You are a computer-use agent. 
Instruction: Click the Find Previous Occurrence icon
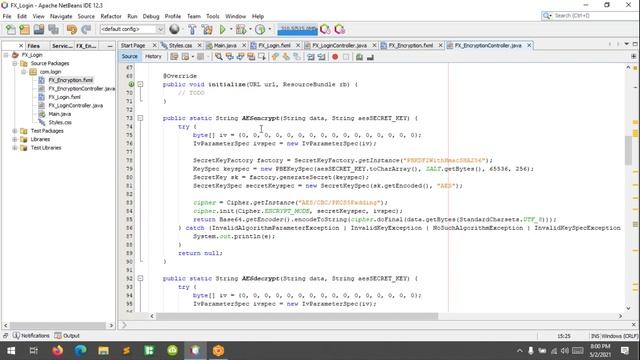229,57
